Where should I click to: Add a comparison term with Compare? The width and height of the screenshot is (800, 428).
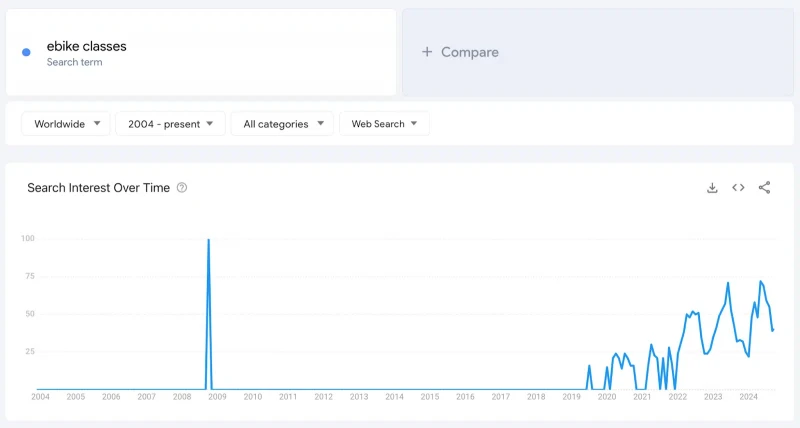point(598,52)
